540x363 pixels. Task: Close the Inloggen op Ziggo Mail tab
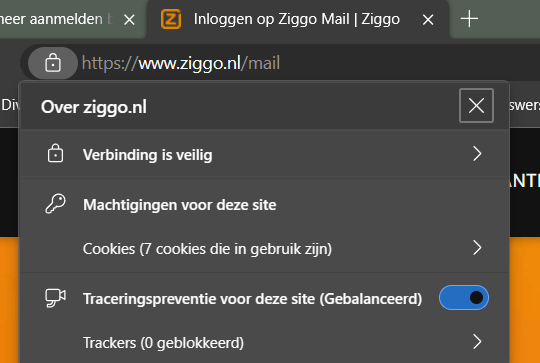(428, 20)
